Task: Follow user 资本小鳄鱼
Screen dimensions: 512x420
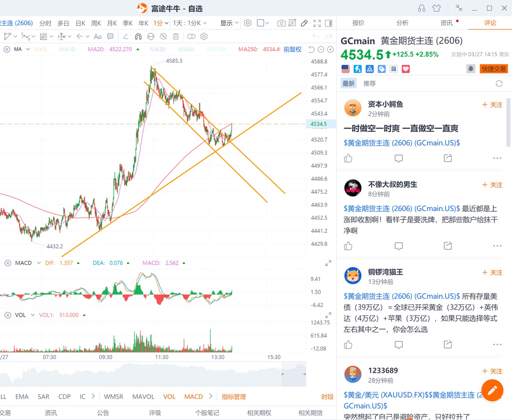Action: click(492, 105)
